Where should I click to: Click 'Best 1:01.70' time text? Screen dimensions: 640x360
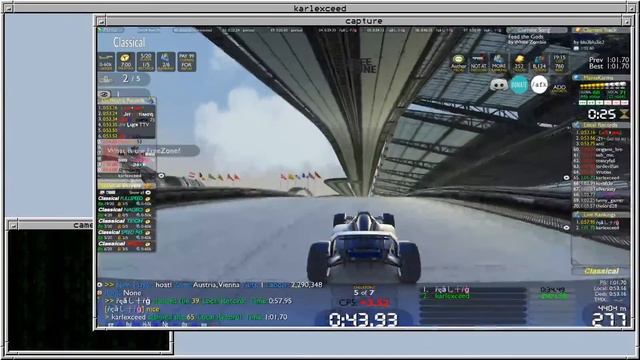[x=609, y=66]
